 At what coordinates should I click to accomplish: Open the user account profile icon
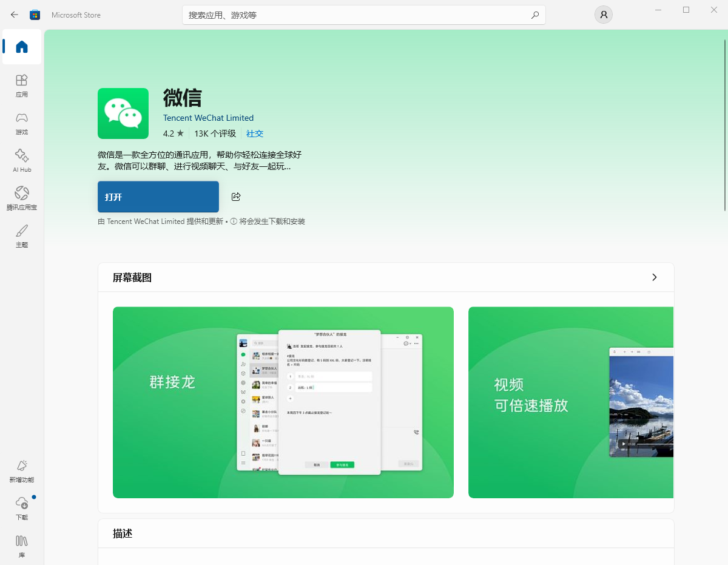tap(603, 15)
